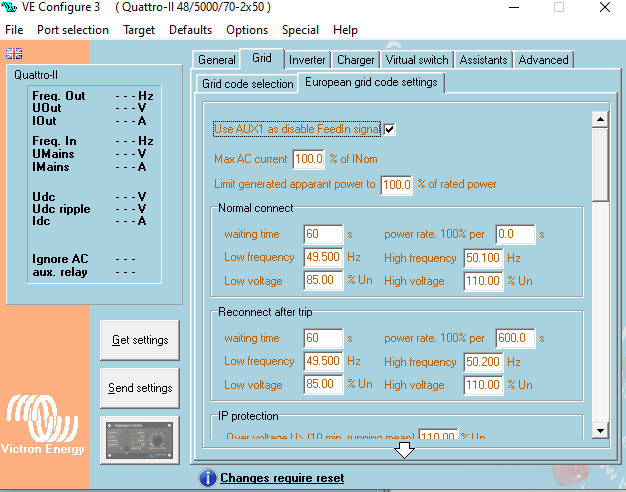Click Normal connect High voltage field
Screen dimensions: 626x492
click(x=483, y=281)
